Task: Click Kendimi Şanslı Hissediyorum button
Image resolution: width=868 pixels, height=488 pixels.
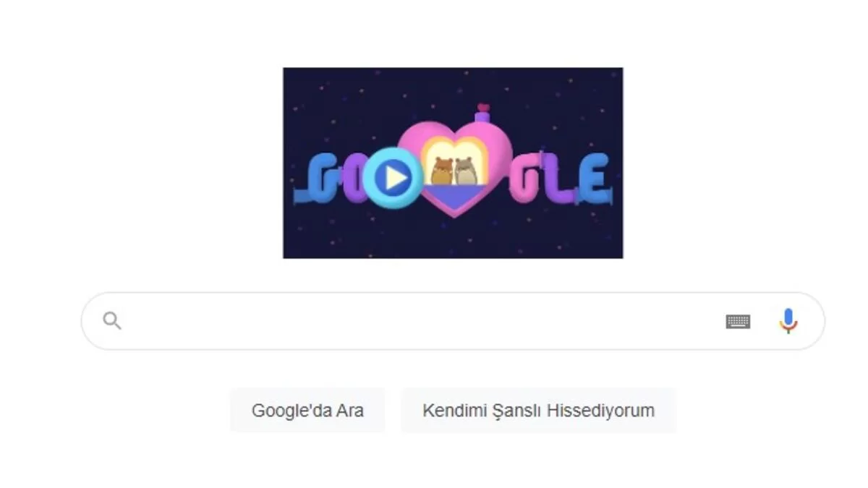Action: click(x=538, y=410)
